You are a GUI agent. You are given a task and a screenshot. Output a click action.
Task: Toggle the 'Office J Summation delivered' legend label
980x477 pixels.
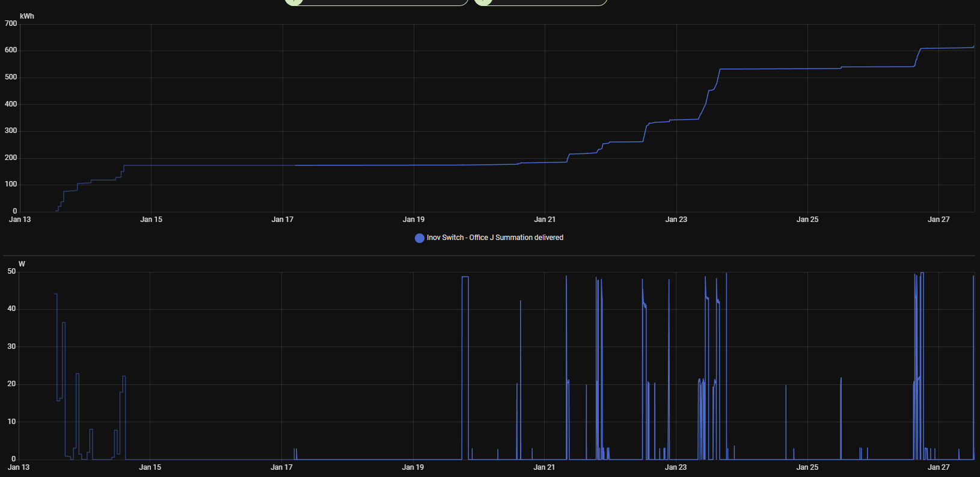495,238
